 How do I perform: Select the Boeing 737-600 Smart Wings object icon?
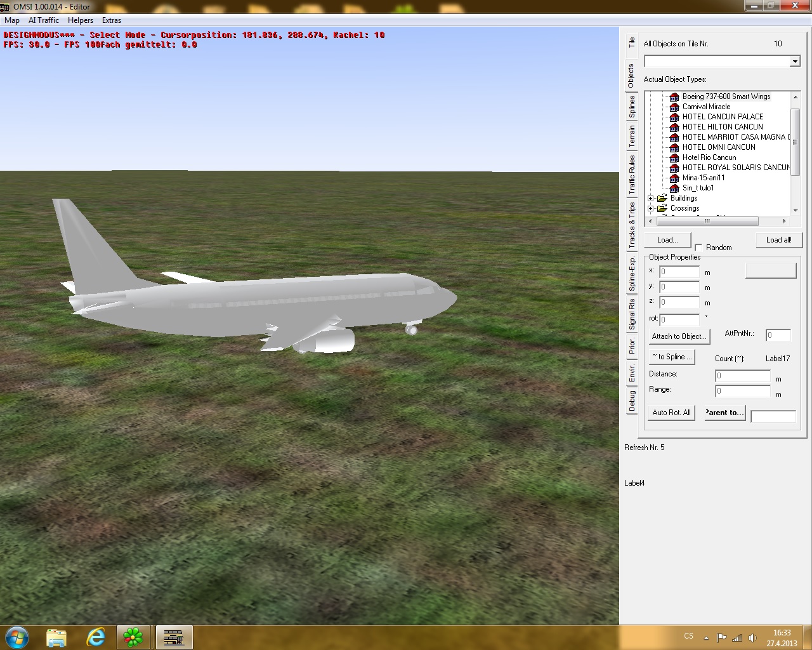click(x=674, y=96)
